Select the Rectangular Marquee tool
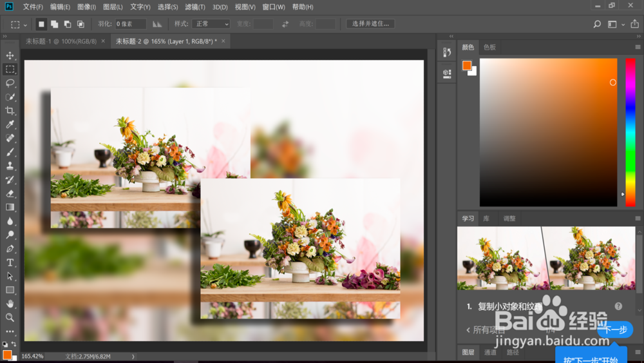 pos(10,69)
